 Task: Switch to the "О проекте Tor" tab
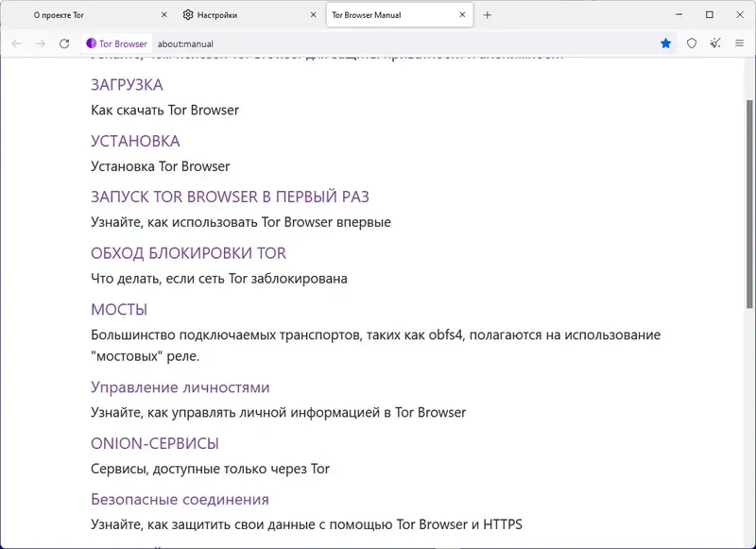click(96, 15)
